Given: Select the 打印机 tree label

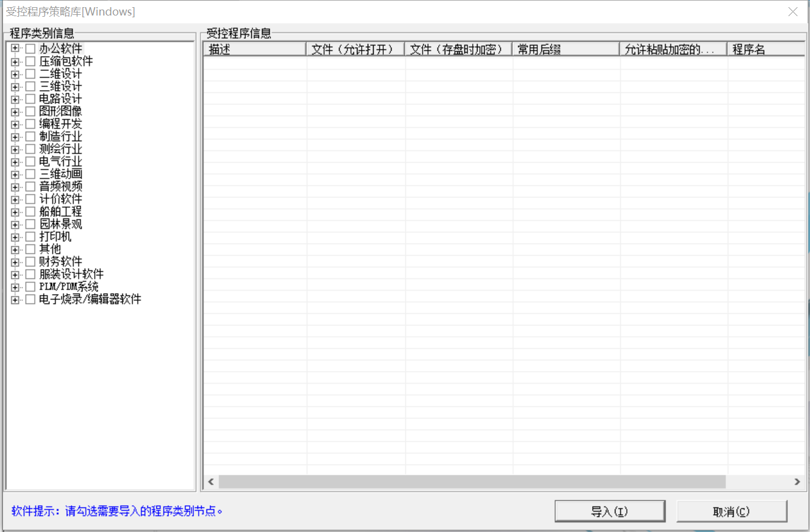Looking at the screenshot, I should point(56,237).
